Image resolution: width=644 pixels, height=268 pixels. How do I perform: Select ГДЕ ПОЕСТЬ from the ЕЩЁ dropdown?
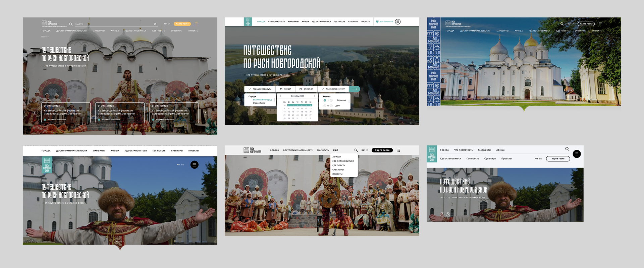pos(338,165)
